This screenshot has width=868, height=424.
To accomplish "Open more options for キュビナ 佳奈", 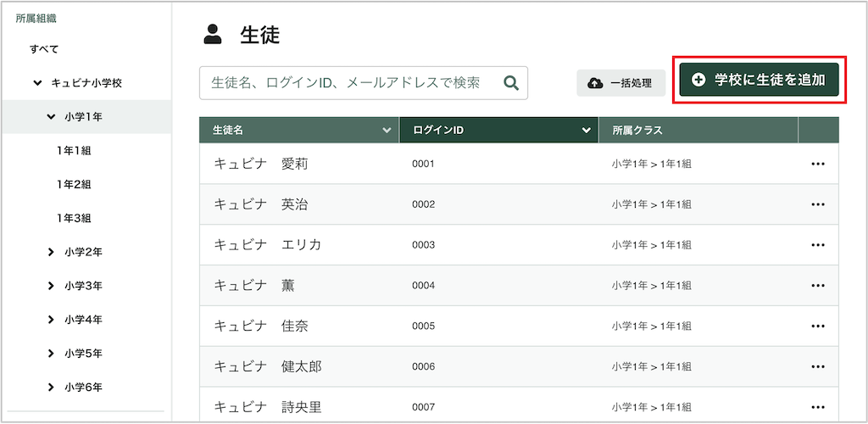I will [x=818, y=326].
